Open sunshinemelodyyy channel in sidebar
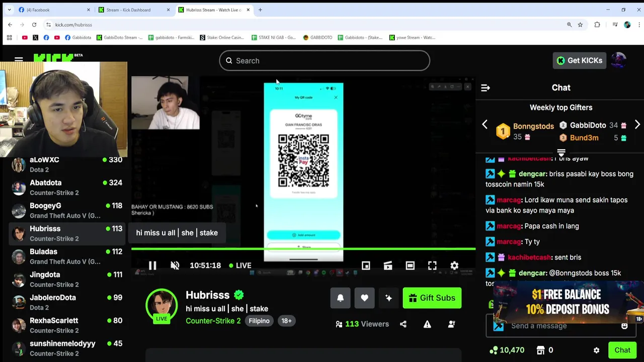 coord(66,348)
